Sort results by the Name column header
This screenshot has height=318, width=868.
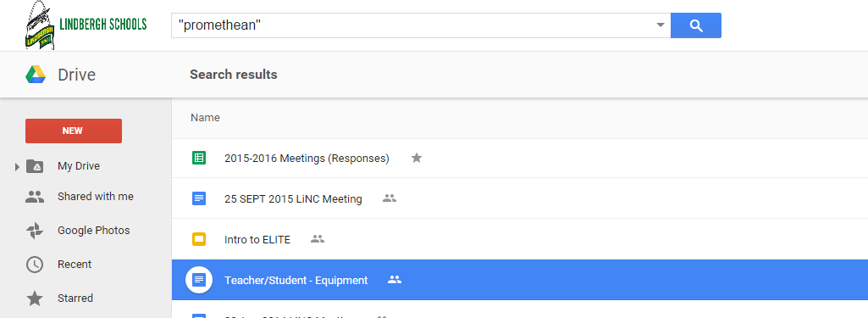206,118
